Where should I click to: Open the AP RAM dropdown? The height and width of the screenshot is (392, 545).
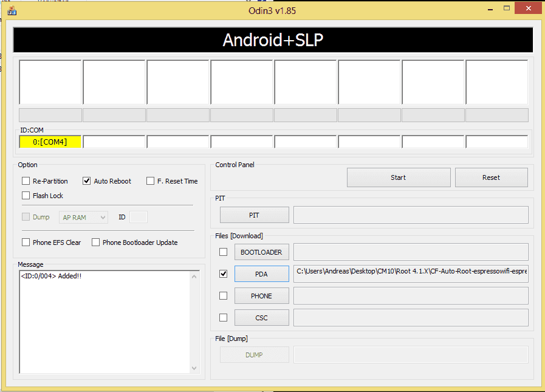click(x=83, y=218)
